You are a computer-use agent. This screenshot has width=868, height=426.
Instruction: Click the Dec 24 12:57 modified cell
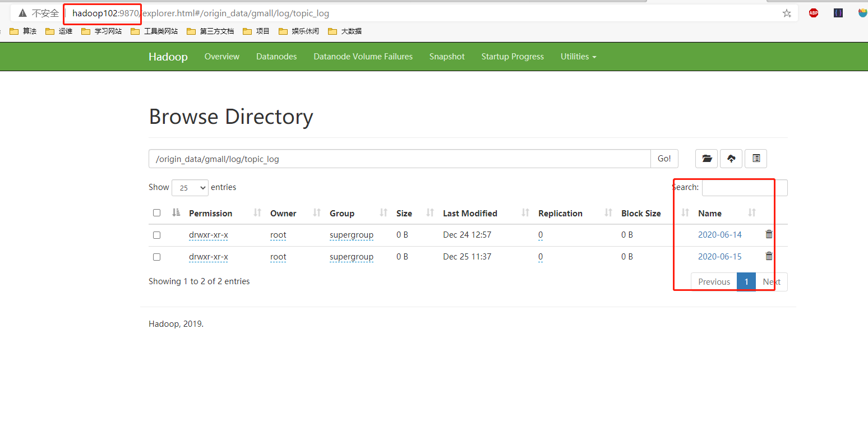click(467, 234)
